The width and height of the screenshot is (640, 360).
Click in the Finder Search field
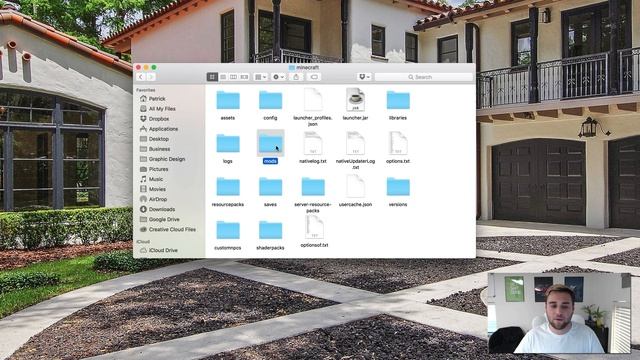point(423,77)
